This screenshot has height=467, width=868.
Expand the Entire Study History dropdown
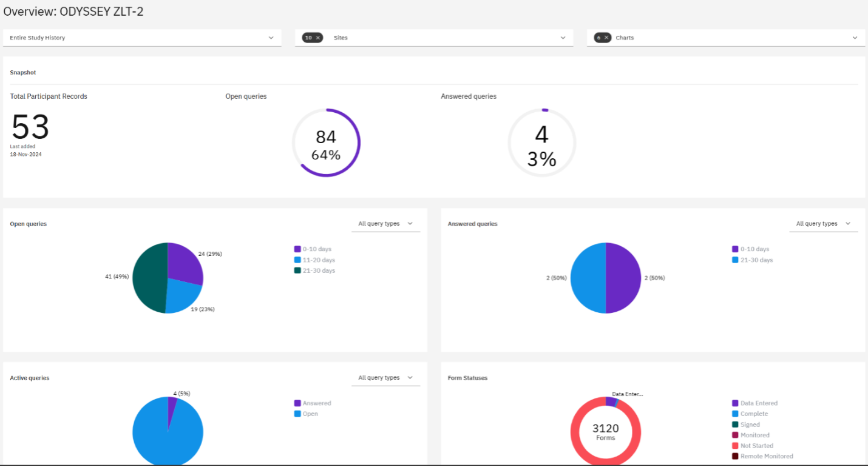(142, 38)
